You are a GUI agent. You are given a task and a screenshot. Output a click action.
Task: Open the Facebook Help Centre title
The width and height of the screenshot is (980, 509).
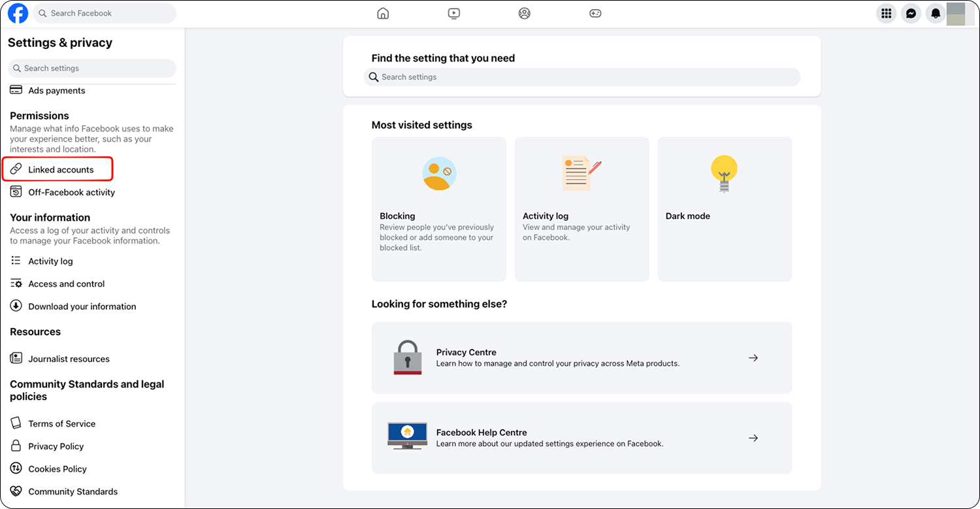click(x=482, y=433)
